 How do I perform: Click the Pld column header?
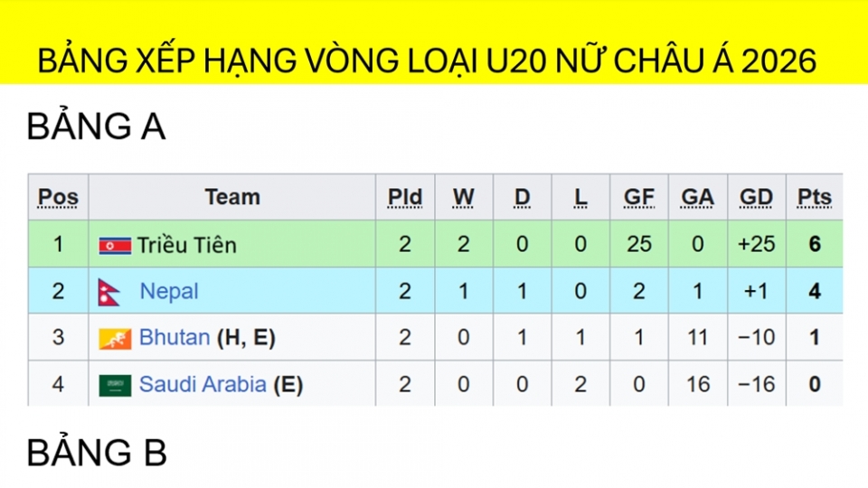(405, 197)
